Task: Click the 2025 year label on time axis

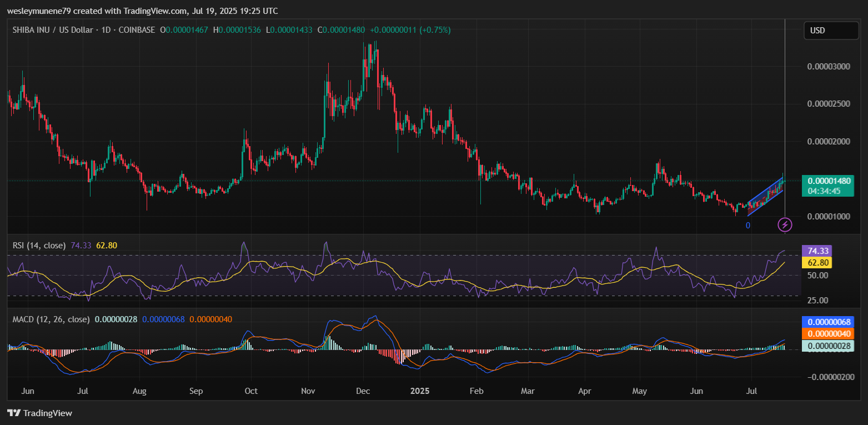Action: 420,391
